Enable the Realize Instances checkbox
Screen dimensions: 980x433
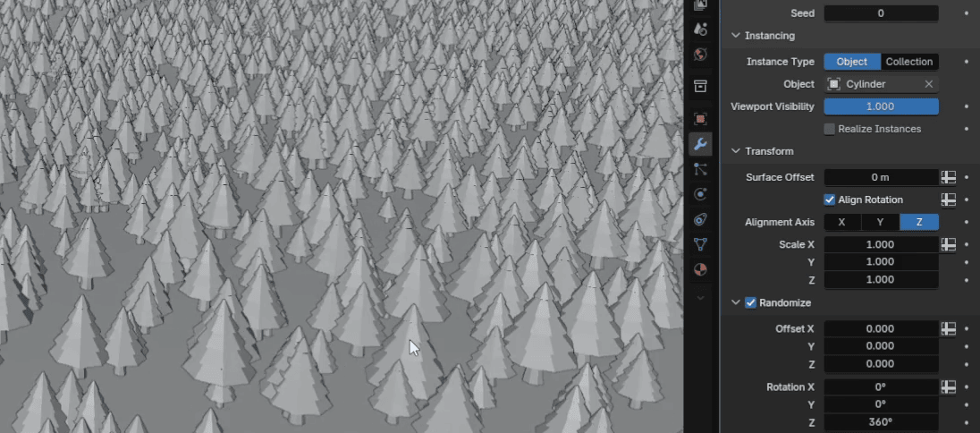(x=830, y=129)
